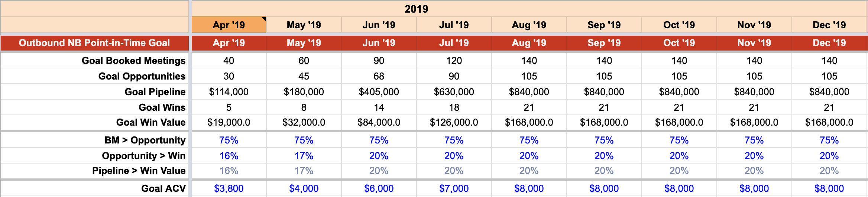Select Pipeline > Win Value gray 16% cell
Screen dimensions: 868x197
click(229, 171)
